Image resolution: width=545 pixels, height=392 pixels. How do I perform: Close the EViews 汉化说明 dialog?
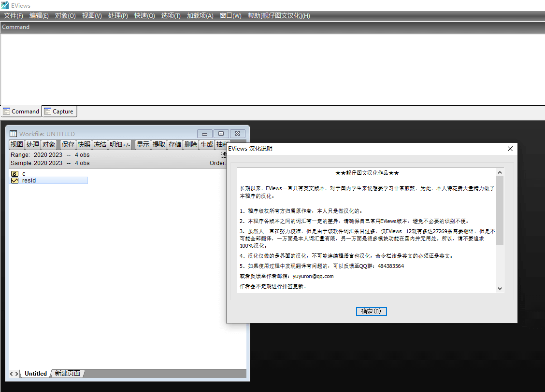(510, 149)
